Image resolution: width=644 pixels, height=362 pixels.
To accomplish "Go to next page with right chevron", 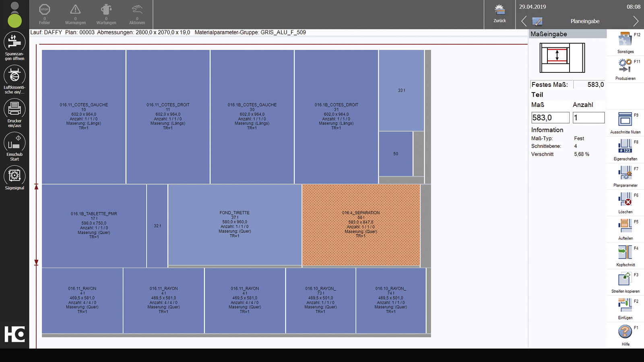I will point(636,21).
